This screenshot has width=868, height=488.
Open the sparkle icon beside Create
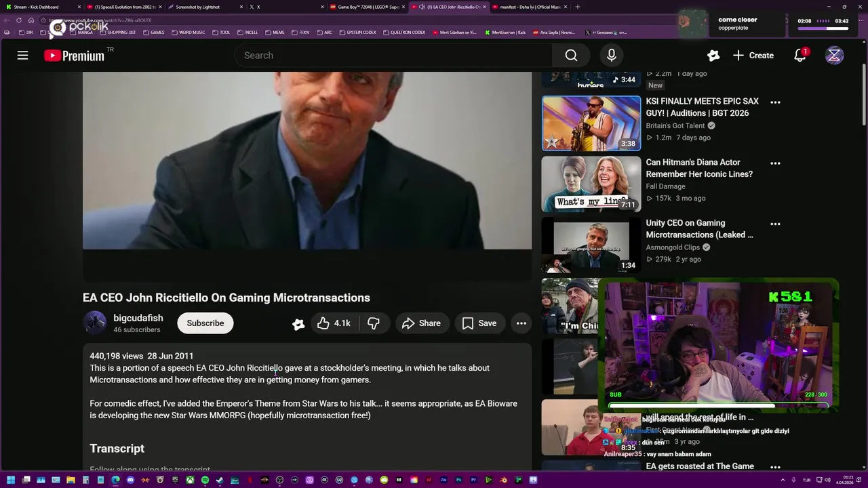(x=713, y=56)
